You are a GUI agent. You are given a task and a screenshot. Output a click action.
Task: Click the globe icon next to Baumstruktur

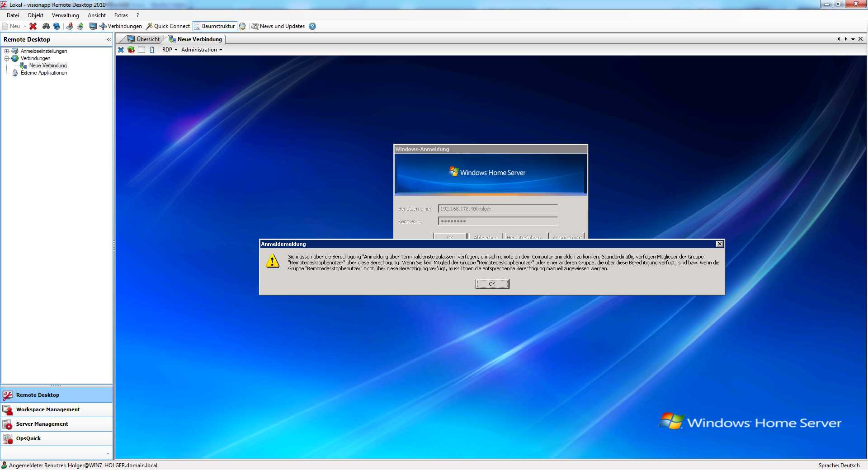pos(242,26)
